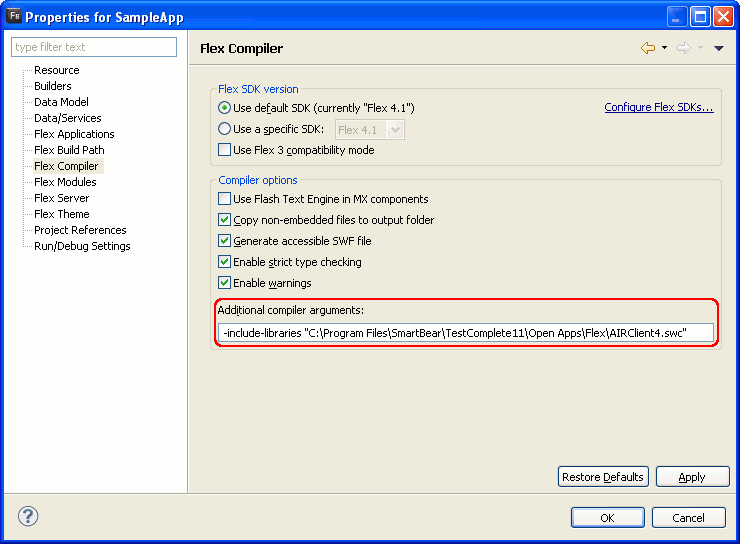Screen dimensions: 740x544
Task: Click the help question mark icon
Action: [28, 517]
